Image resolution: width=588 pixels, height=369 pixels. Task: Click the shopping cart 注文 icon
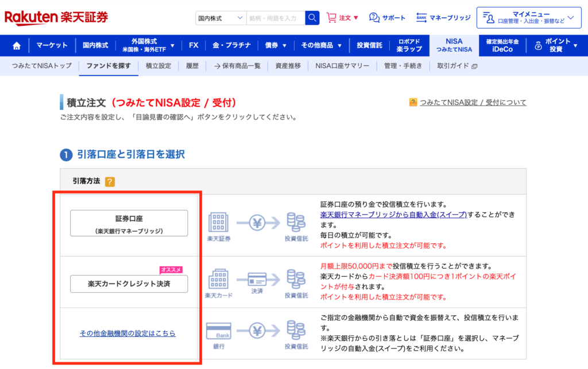331,18
